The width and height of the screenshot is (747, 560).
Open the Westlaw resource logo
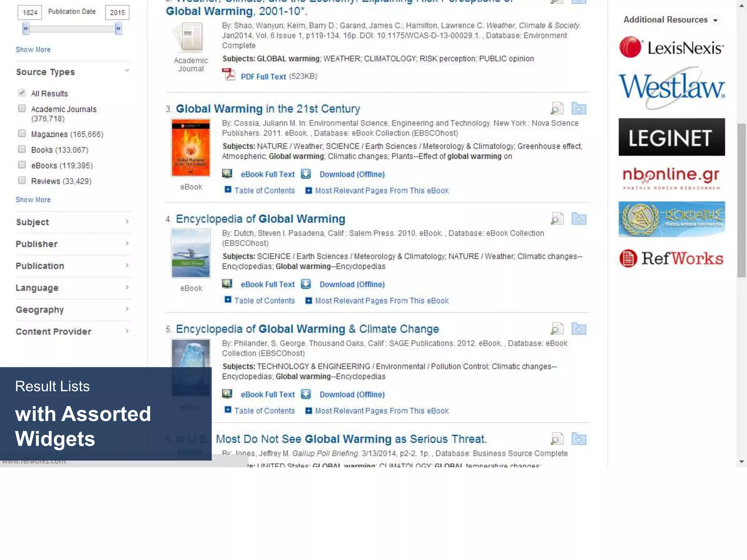(671, 87)
